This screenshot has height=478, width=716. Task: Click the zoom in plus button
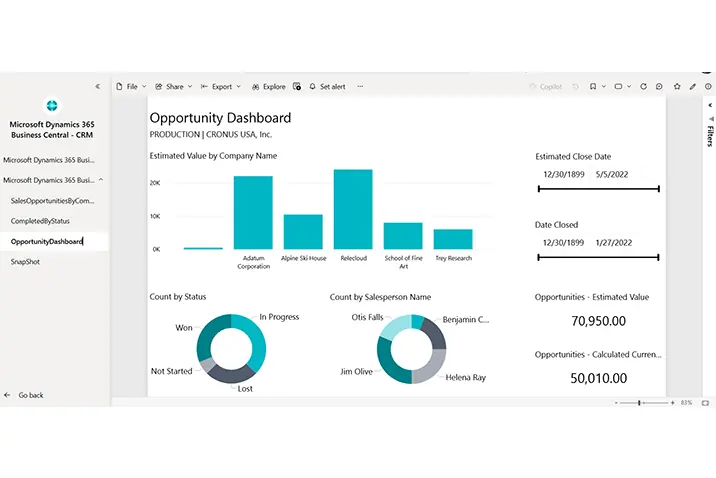pos(672,403)
